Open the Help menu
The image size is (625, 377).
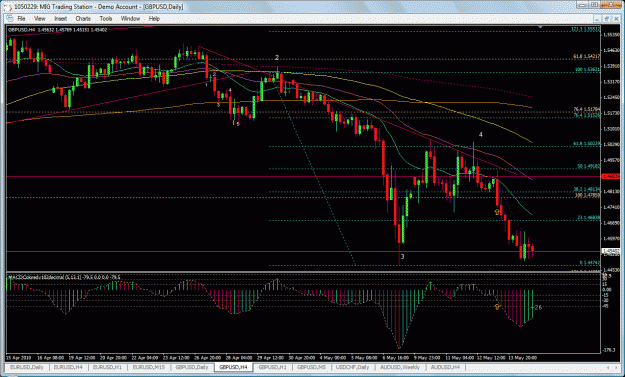154,19
